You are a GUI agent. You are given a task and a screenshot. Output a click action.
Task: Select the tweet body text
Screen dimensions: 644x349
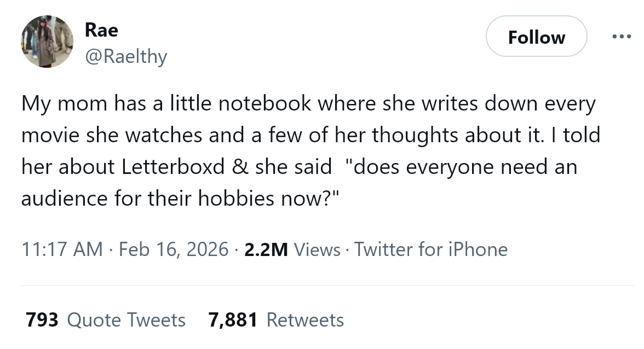pos(307,150)
